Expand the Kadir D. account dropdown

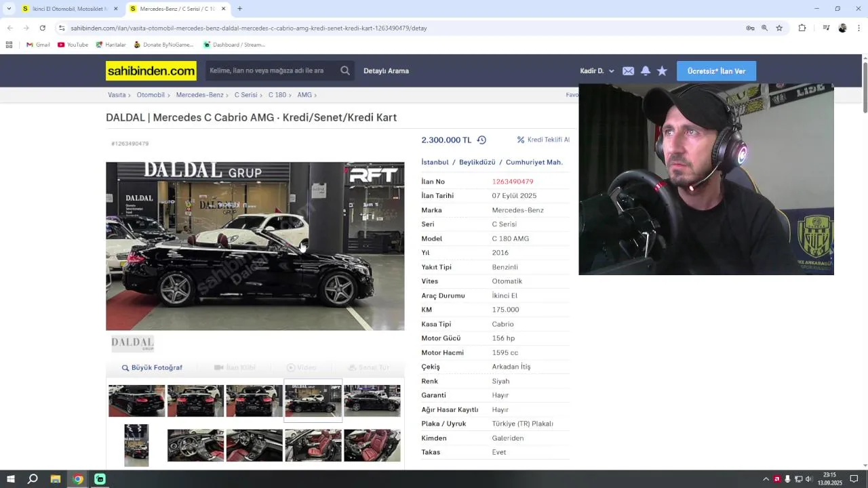597,71
